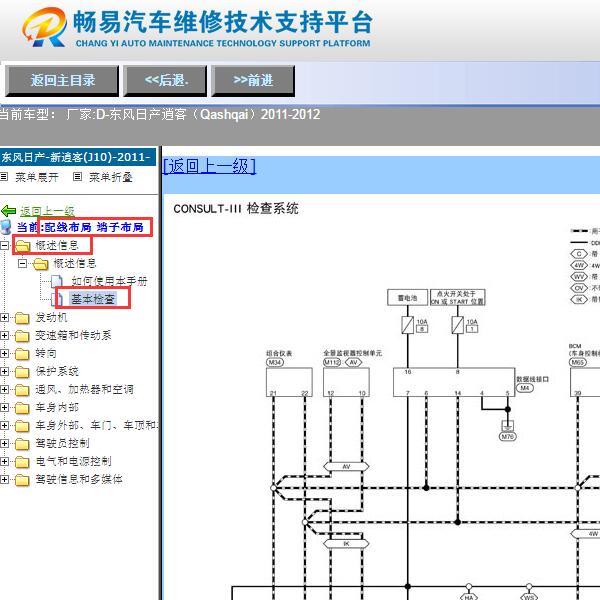Click the 发动机 folder icon
The width and height of the screenshot is (600, 600).
click(x=22, y=318)
